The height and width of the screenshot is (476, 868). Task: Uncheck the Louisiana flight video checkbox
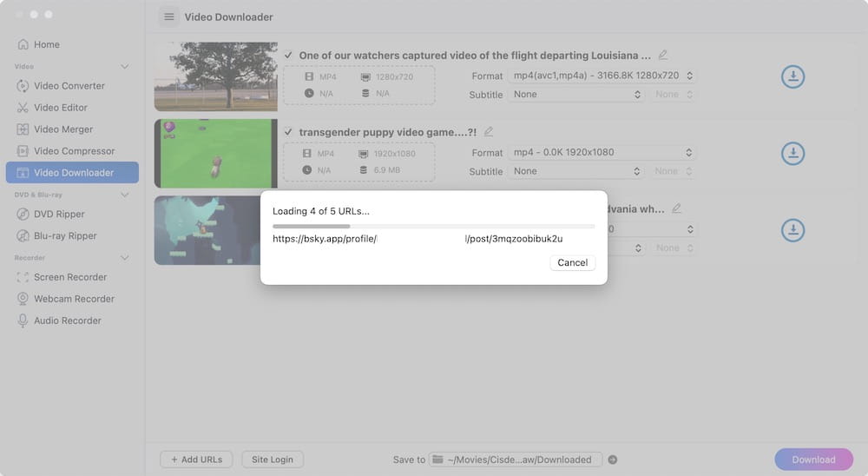click(288, 55)
